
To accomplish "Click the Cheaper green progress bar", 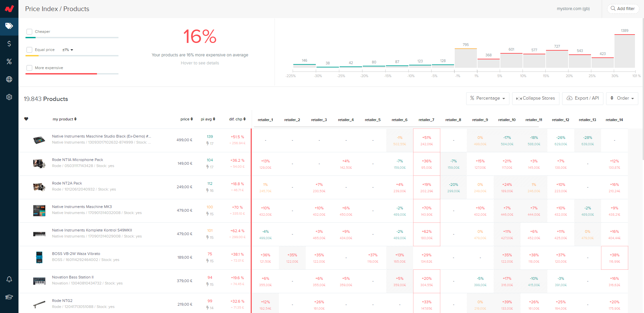I will [x=31, y=38].
